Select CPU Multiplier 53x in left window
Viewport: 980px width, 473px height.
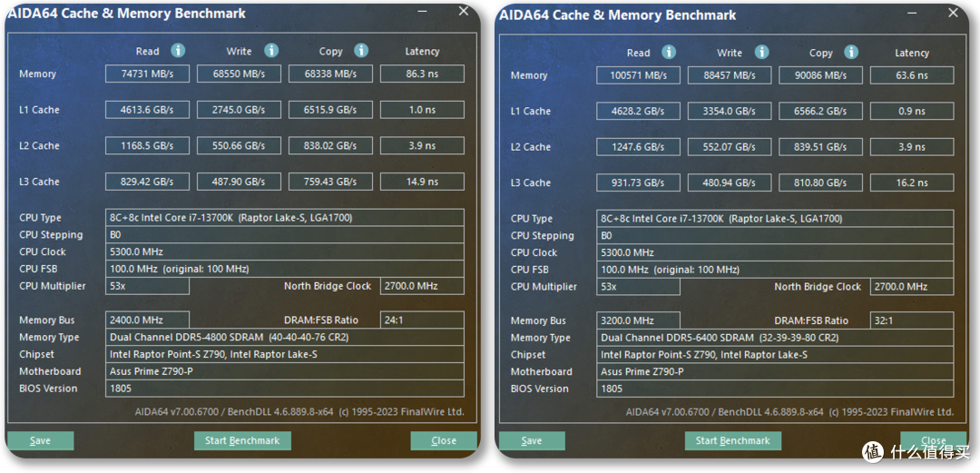pyautogui.click(x=148, y=286)
